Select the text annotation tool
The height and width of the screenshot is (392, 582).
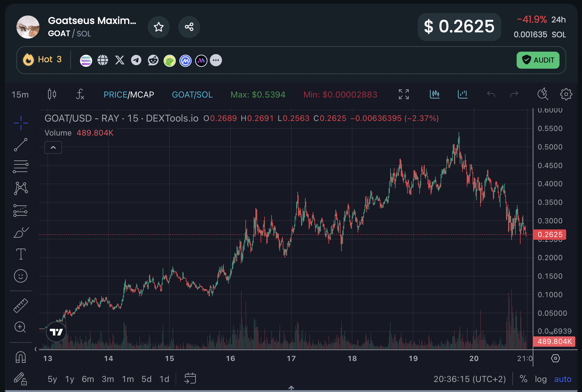[21, 254]
